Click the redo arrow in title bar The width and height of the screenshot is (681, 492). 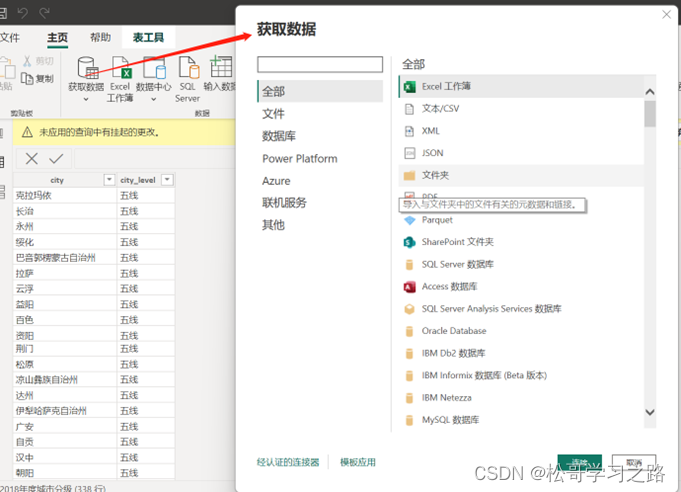point(44,13)
